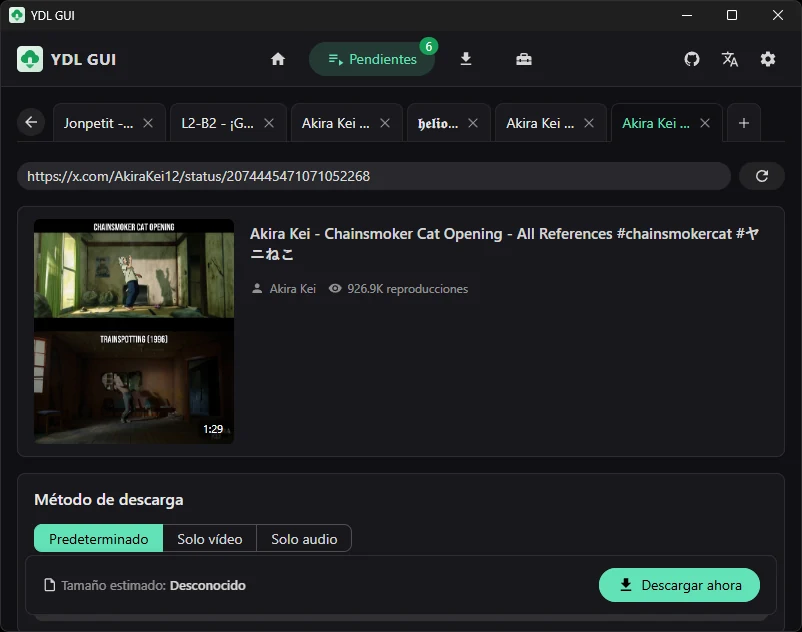Screen dimensions: 802x632
Task: Close the L2-B2 tab
Action: tap(269, 123)
